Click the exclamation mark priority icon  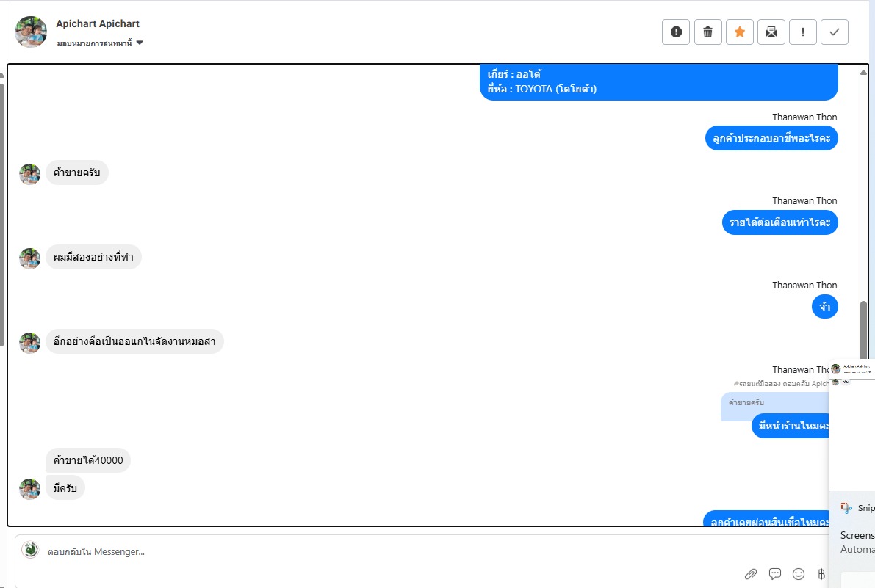(803, 32)
